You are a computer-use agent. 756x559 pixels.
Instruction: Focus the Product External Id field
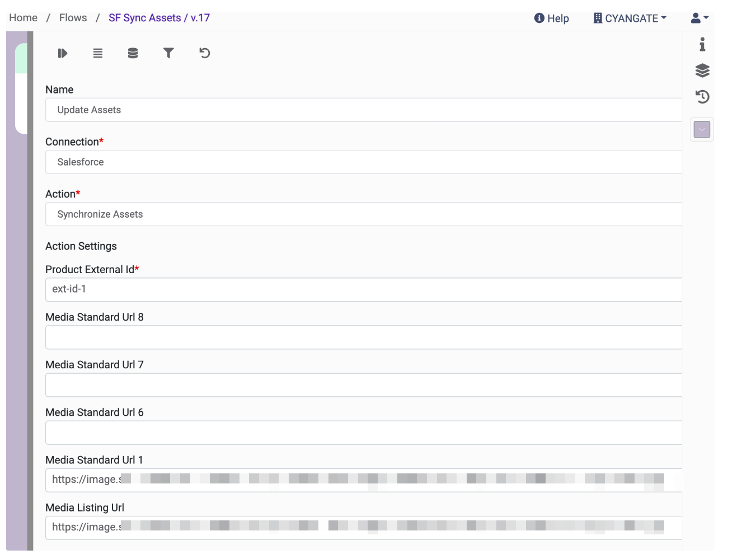pyautogui.click(x=364, y=289)
